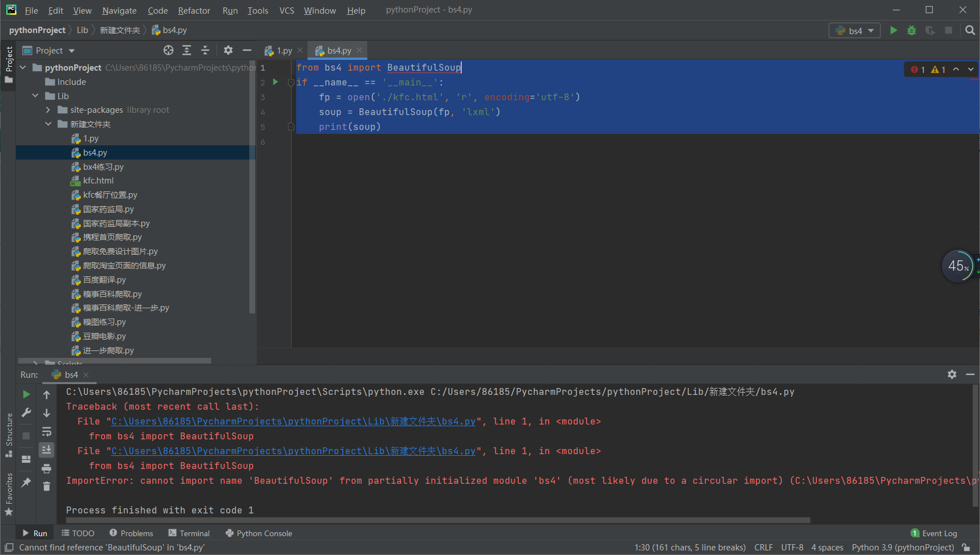
Task: Click the run gutter arrow on line 2
Action: tap(276, 82)
